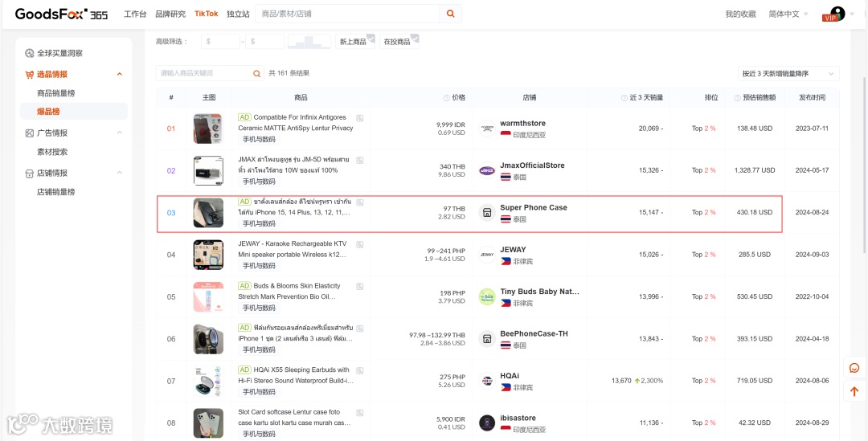Open the 独立站 nav tab
Viewport: 868px width, 441px height.
coord(238,14)
